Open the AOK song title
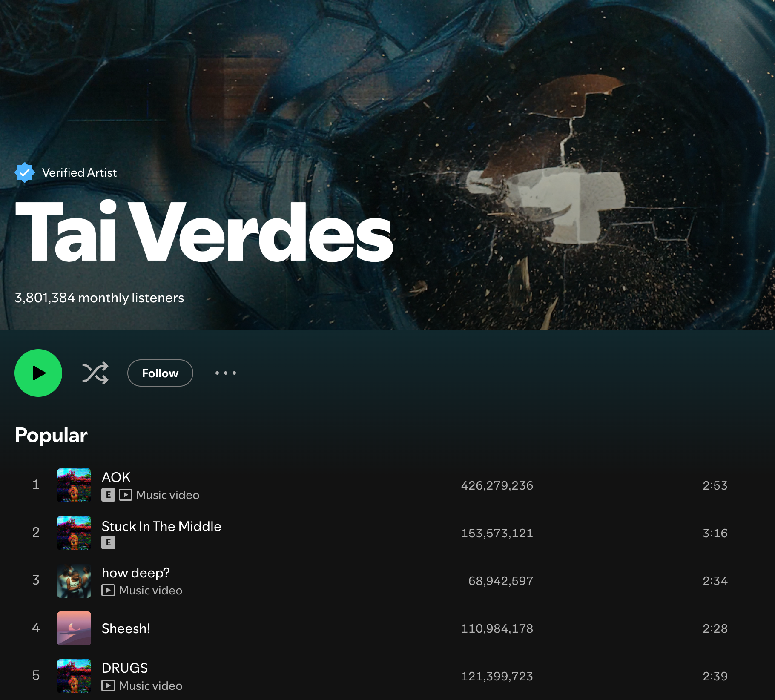Image resolution: width=775 pixels, height=700 pixels. (x=116, y=477)
